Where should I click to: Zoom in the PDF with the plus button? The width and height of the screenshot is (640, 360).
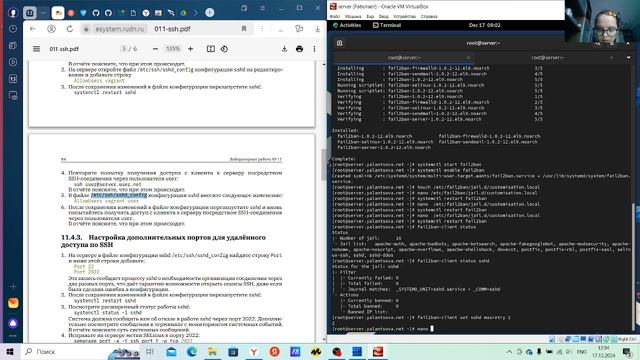(x=191, y=49)
